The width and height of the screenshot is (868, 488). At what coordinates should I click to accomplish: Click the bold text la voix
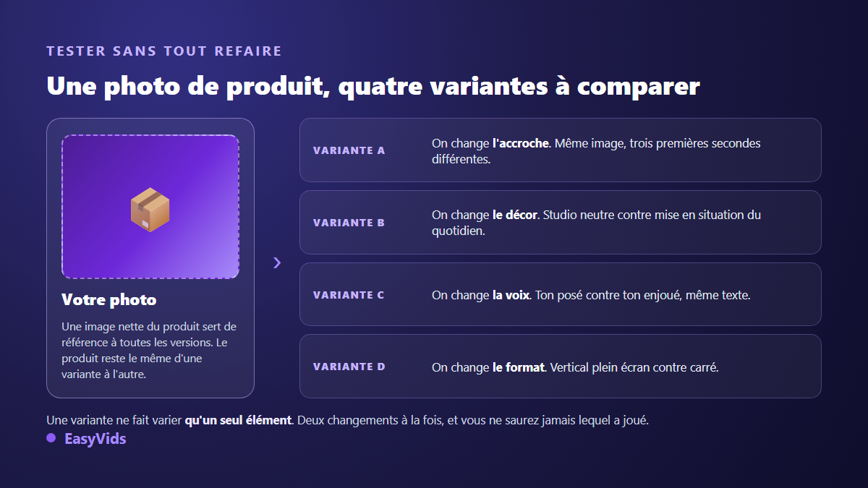pyautogui.click(x=511, y=295)
